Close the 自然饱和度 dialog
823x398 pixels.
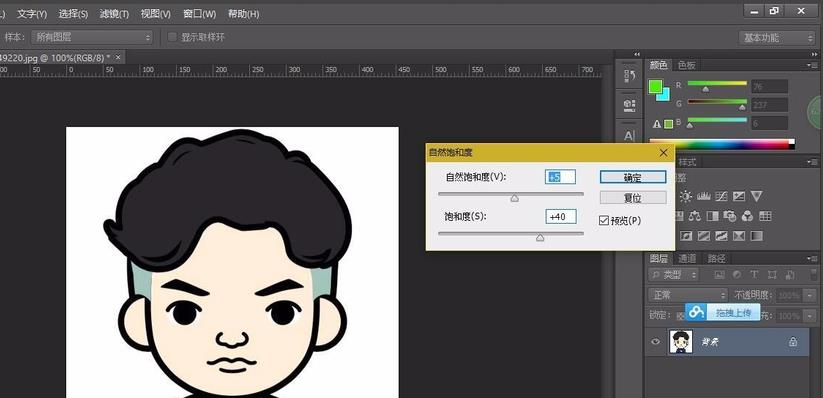click(663, 153)
